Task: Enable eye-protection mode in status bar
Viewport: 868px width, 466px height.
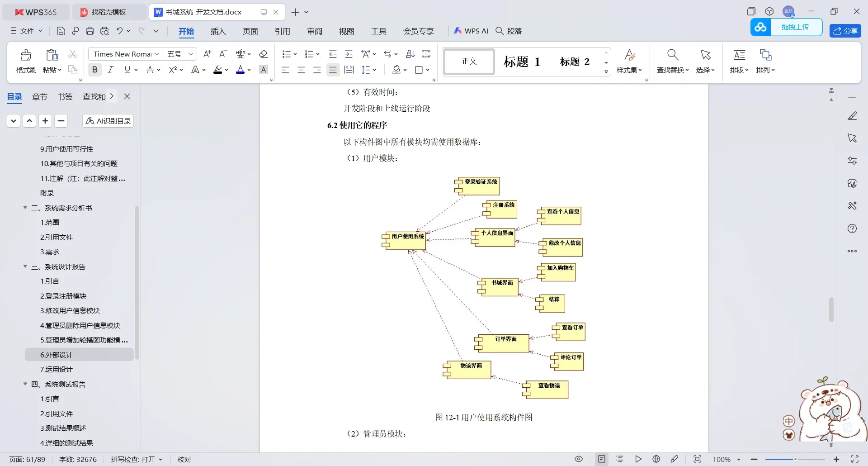Action: click(578, 459)
